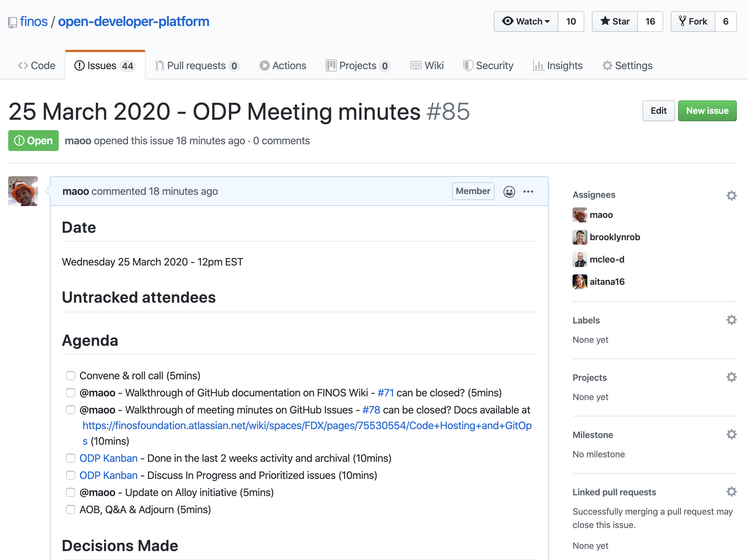Check the Convene & roll call task
748x560 pixels.
coord(71,376)
